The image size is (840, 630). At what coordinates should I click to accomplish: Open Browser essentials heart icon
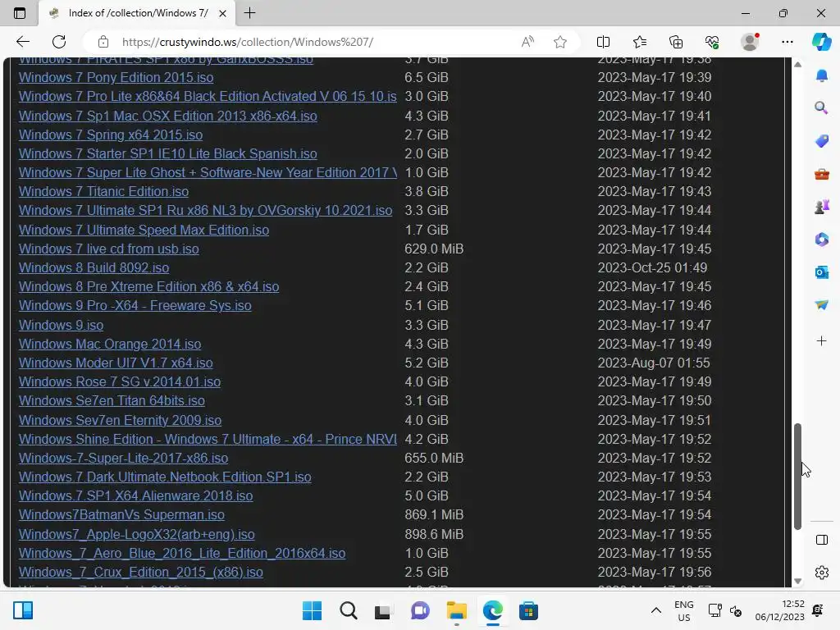712,42
